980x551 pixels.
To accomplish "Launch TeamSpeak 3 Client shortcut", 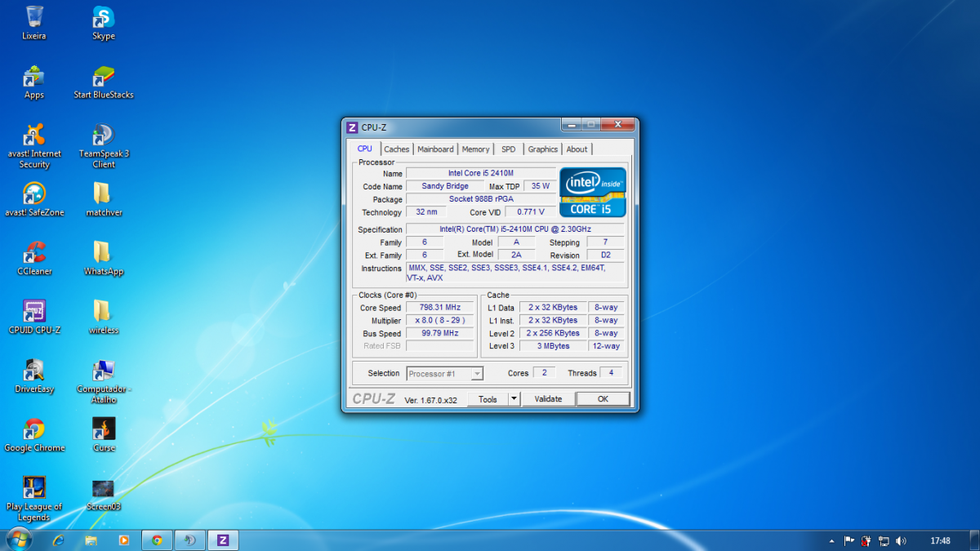I will pos(104,146).
